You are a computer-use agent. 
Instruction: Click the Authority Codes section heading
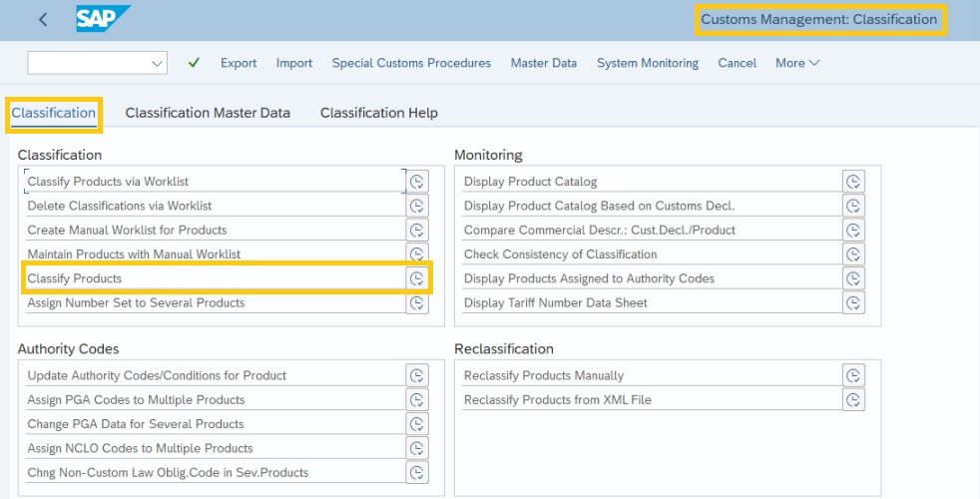pyautogui.click(x=68, y=349)
